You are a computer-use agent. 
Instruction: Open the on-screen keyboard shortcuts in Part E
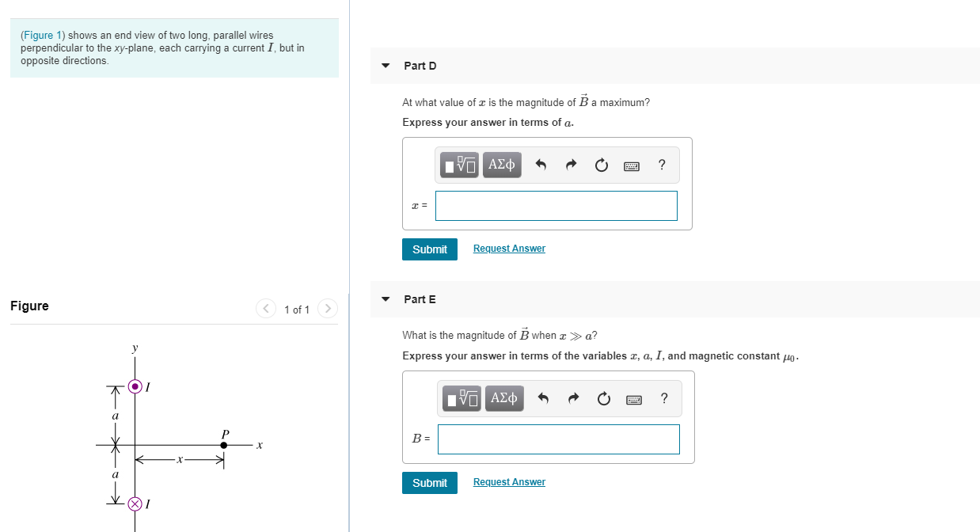coord(633,398)
